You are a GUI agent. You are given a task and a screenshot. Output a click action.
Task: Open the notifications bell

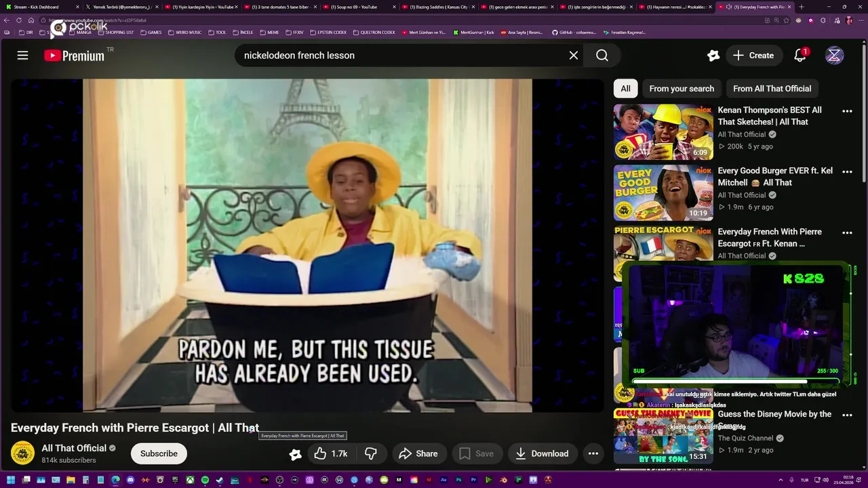[800, 56]
